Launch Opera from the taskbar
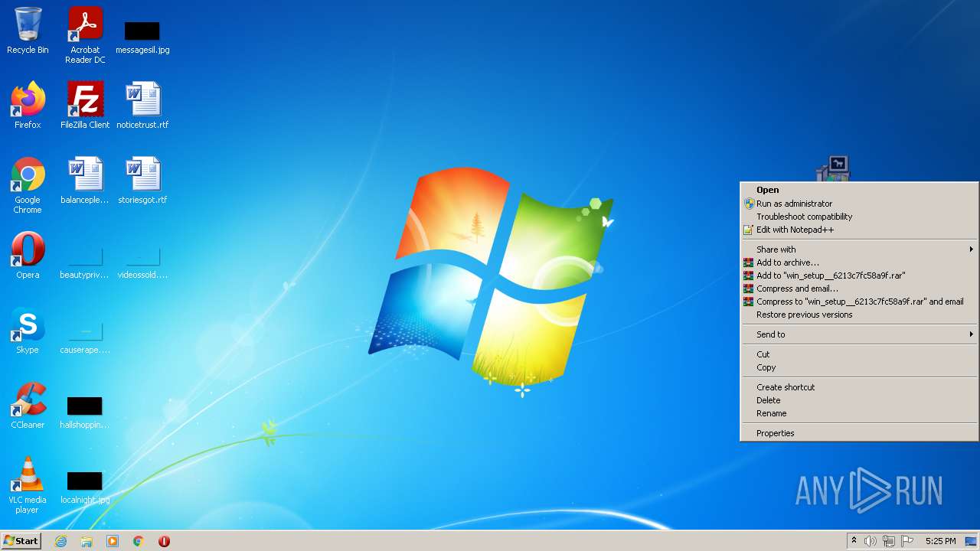The image size is (980, 551). pos(164,541)
